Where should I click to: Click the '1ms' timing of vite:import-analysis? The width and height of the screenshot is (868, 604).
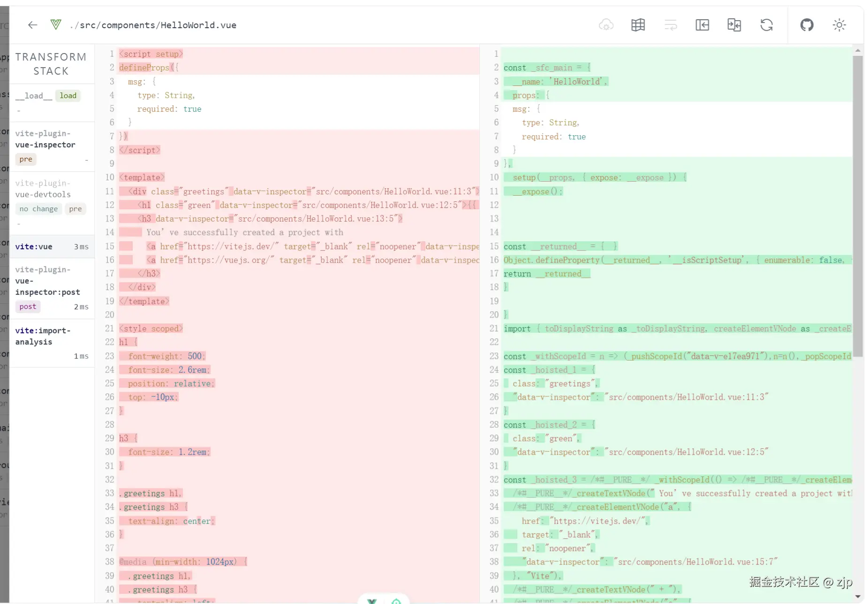pos(81,356)
